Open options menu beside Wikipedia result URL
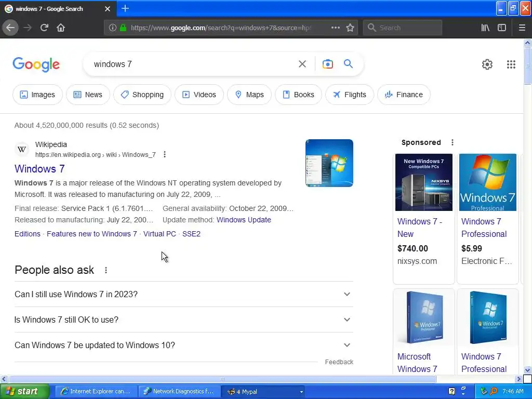The width and height of the screenshot is (532, 399). point(165,154)
